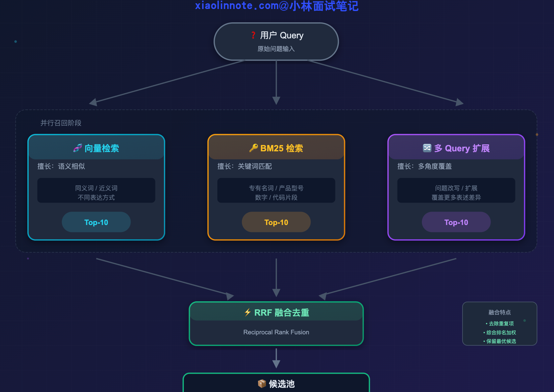Click the 综合排名加权 bullet item
The image size is (554, 392).
(501, 333)
